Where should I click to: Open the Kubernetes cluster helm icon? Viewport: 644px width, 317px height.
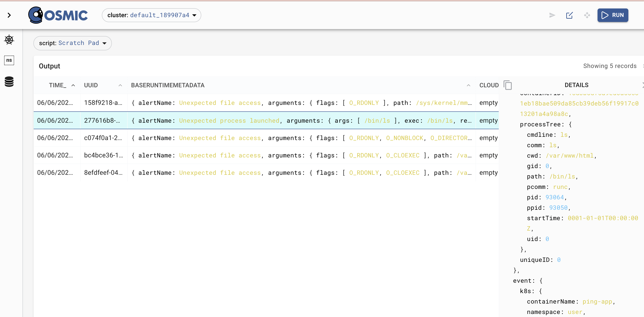[9, 40]
